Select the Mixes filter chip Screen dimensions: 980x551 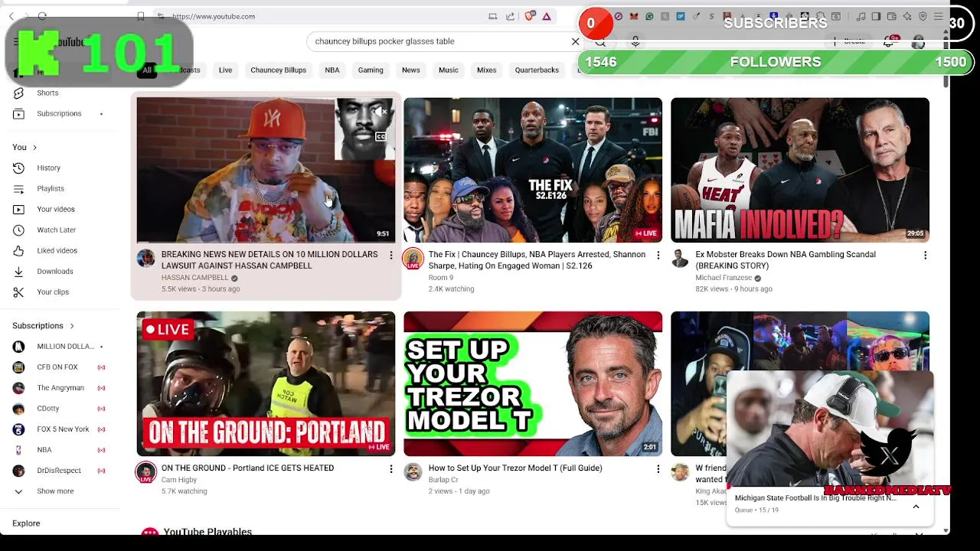pos(487,70)
